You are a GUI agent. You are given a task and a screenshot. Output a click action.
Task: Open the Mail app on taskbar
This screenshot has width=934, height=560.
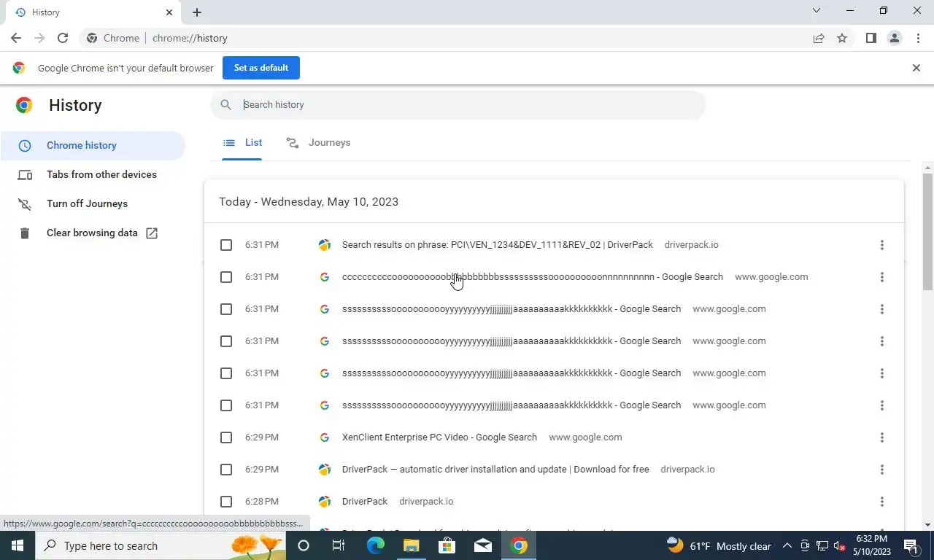(x=483, y=545)
